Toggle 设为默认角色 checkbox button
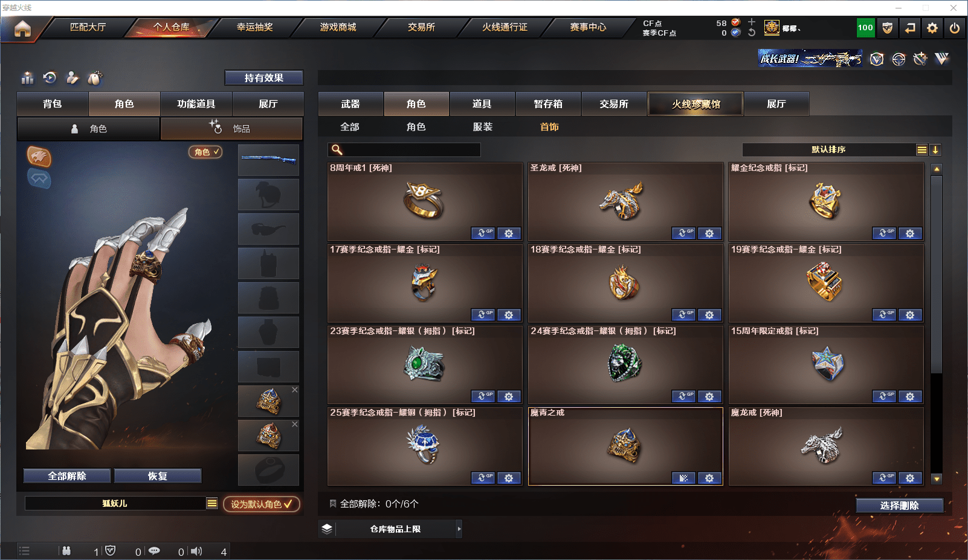This screenshot has width=968, height=560. [262, 504]
